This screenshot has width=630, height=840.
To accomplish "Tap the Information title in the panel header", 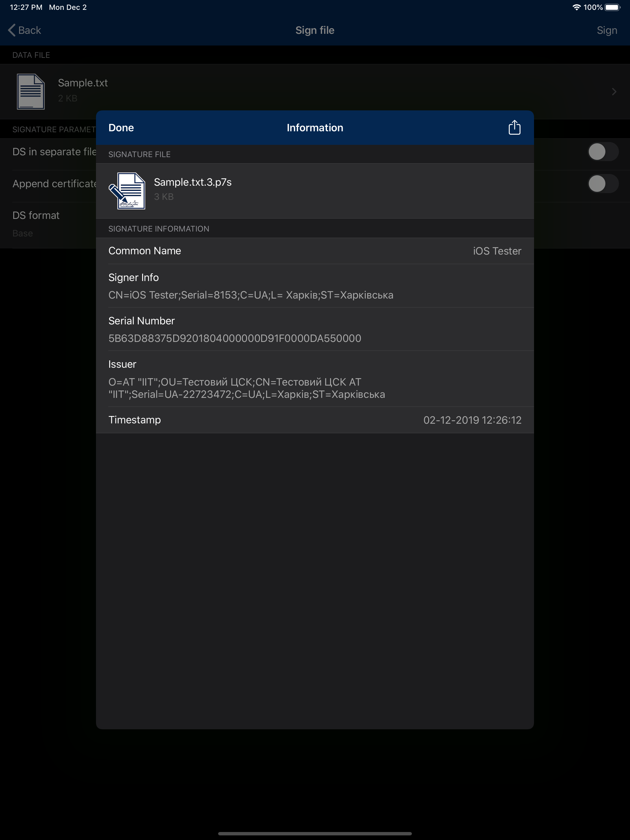I will click(x=315, y=128).
